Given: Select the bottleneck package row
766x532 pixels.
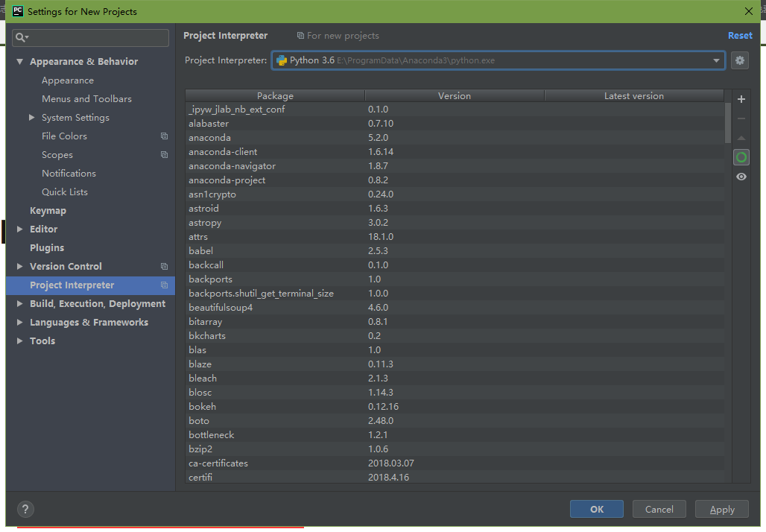Looking at the screenshot, I should (455, 435).
